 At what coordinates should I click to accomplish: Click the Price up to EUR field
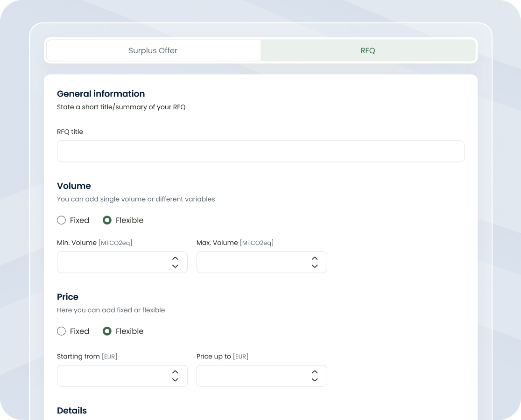[252, 376]
